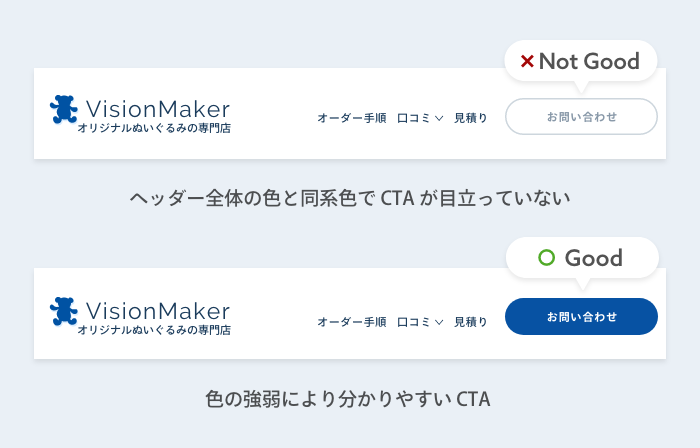Click the VisionMaker wordmark in bottom header
Image resolution: width=700 pixels, height=448 pixels.
pyautogui.click(x=158, y=311)
